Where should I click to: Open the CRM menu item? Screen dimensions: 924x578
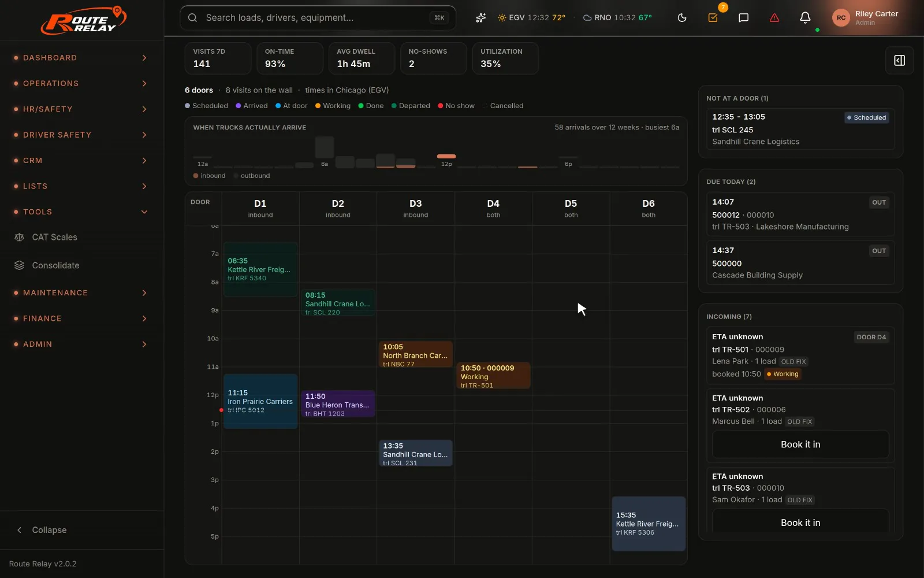point(81,161)
